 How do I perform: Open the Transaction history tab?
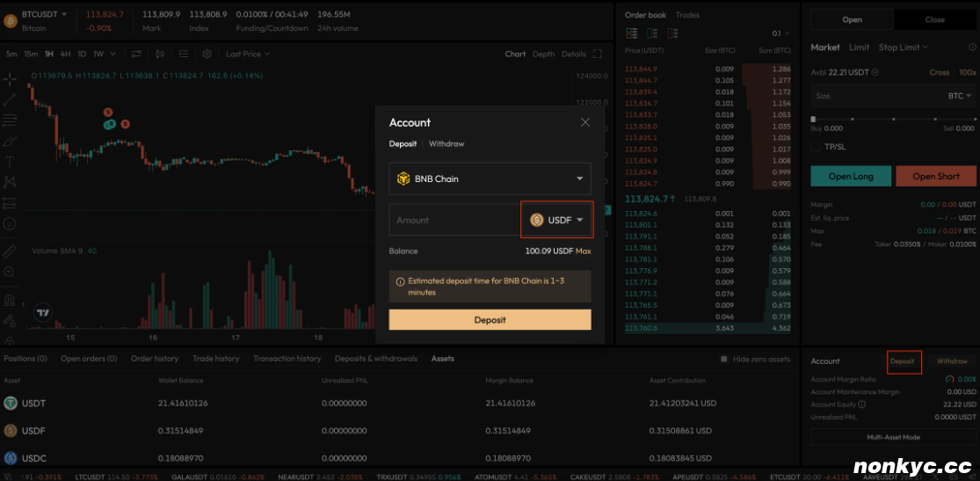point(287,359)
